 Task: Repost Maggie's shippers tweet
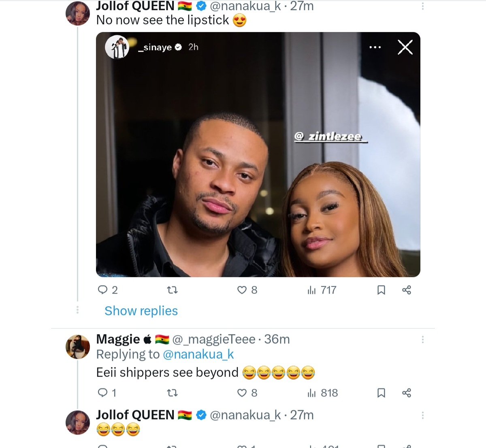173,393
